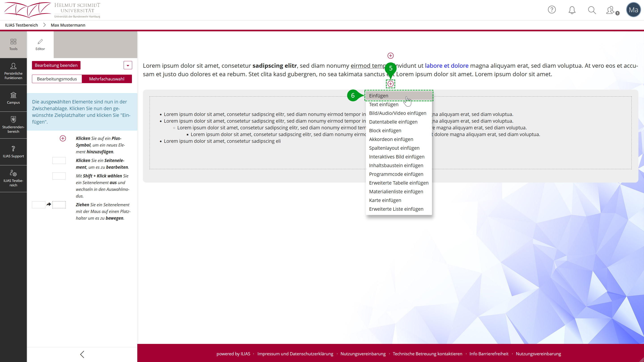Click the breadcrumb chevron after ILIAS Testbereich

point(44,25)
